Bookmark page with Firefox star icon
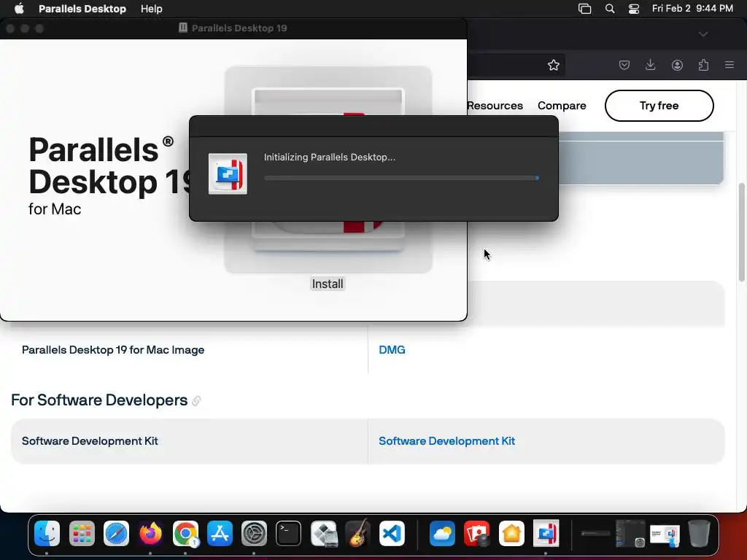The image size is (747, 560). point(553,65)
